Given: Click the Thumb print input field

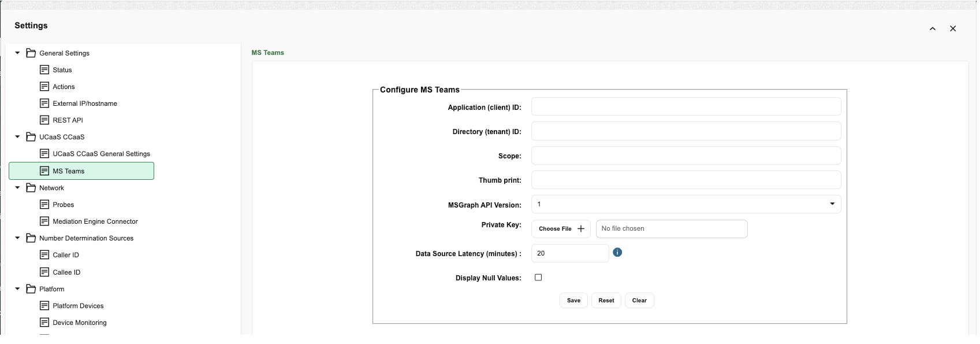Looking at the screenshot, I should tap(686, 180).
